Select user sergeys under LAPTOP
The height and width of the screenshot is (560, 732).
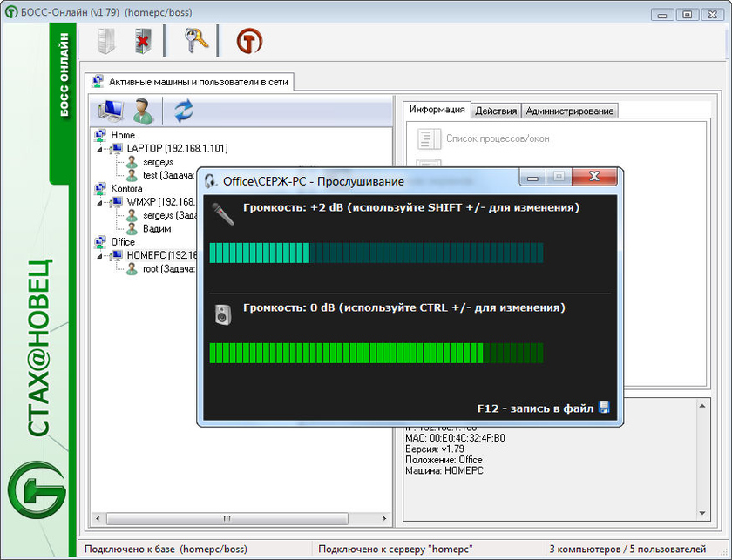pos(158,162)
